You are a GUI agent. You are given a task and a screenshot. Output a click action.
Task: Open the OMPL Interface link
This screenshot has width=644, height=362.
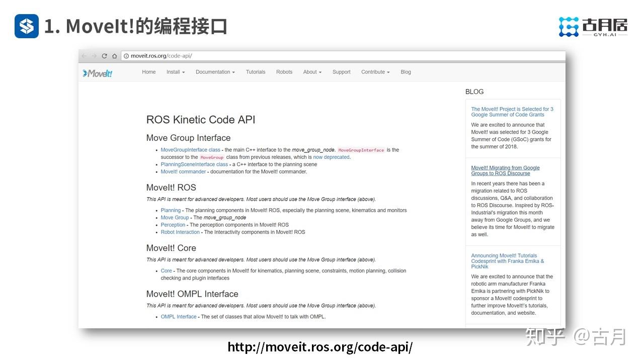coord(178,316)
